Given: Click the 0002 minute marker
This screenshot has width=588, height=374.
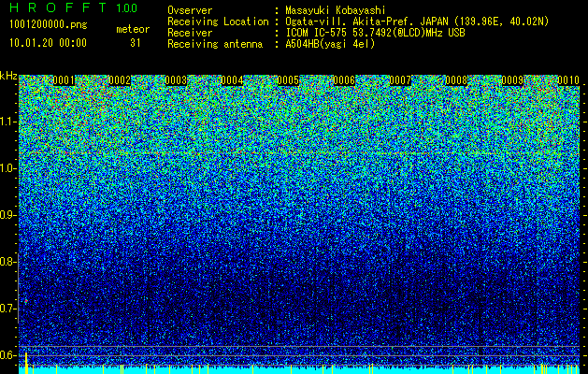Looking at the screenshot, I should (x=120, y=80).
